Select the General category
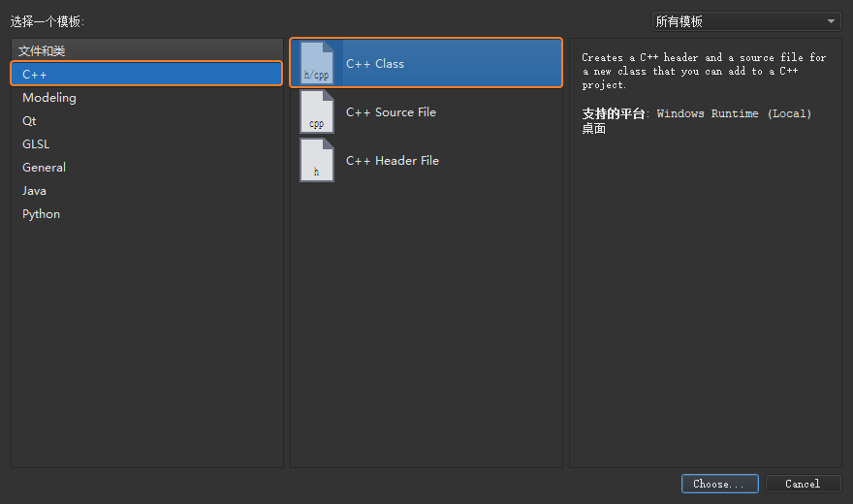The image size is (853, 504). (146, 168)
